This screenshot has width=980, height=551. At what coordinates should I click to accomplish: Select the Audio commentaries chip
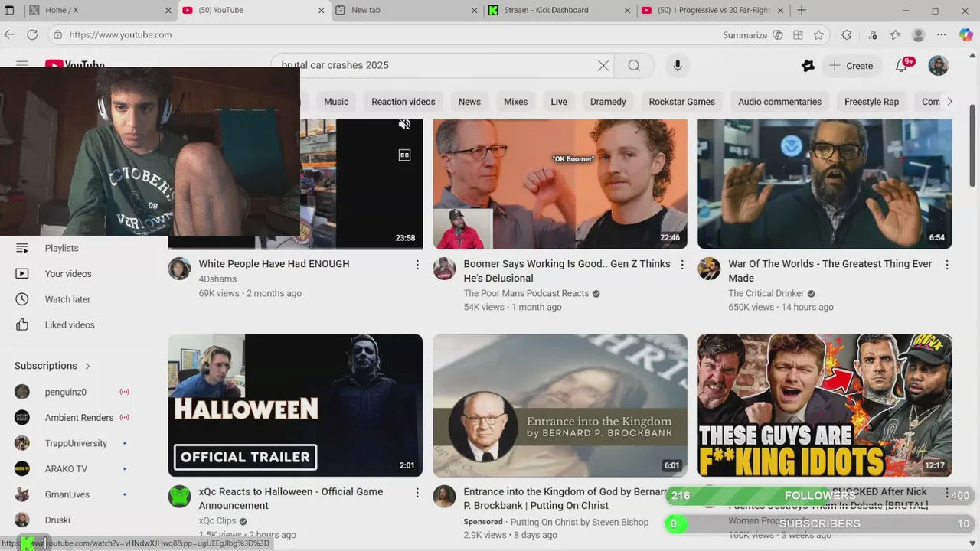[779, 102]
